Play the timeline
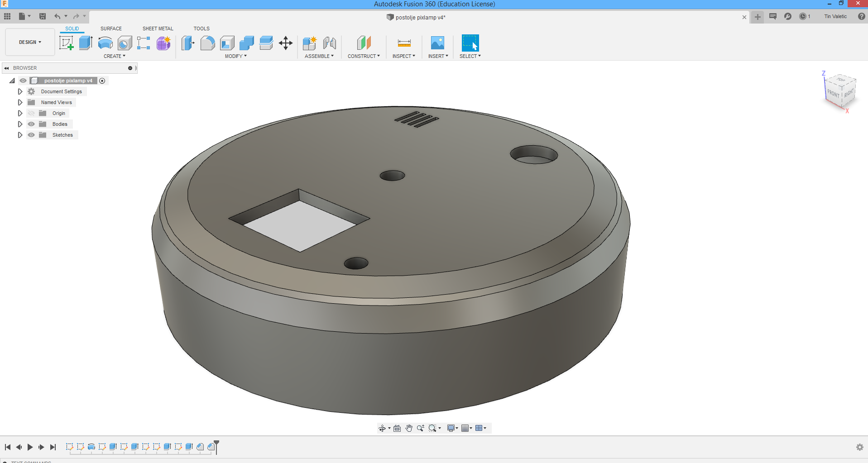 point(30,447)
